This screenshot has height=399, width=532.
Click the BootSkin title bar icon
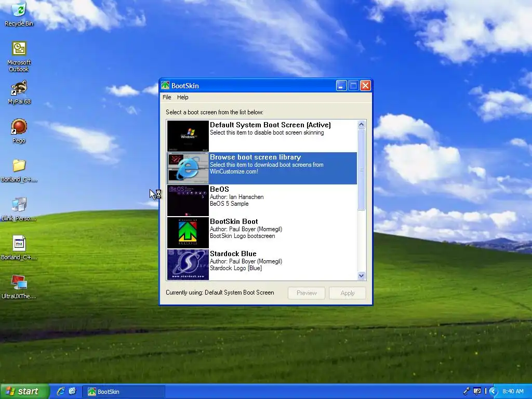coord(165,86)
